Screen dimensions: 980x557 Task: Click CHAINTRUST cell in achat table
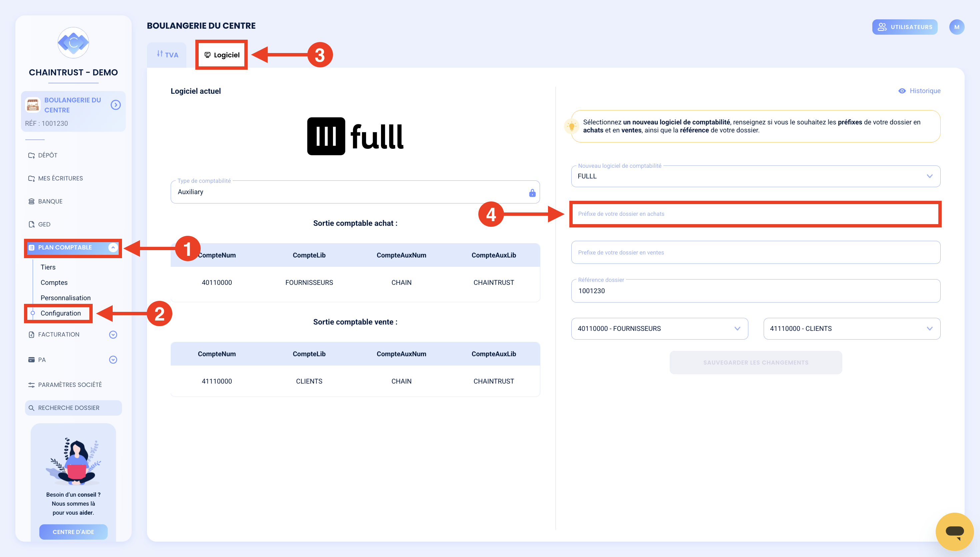tap(493, 282)
